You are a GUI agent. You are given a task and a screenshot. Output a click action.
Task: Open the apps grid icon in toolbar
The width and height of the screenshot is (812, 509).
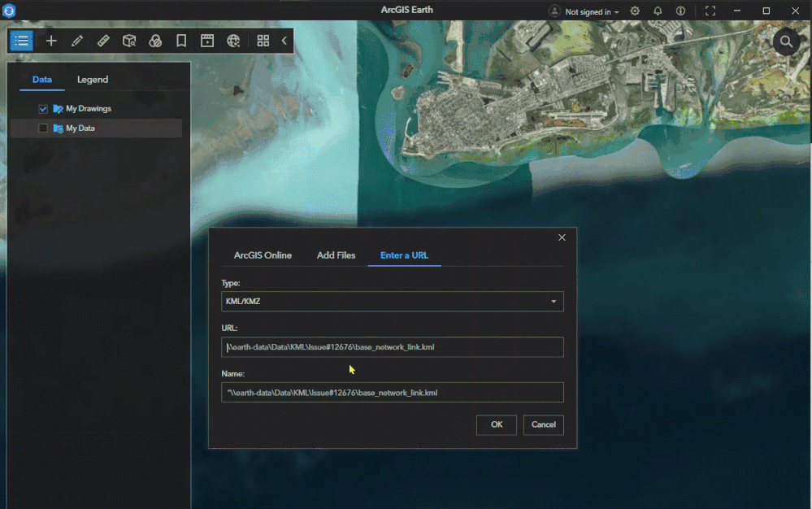pos(263,41)
